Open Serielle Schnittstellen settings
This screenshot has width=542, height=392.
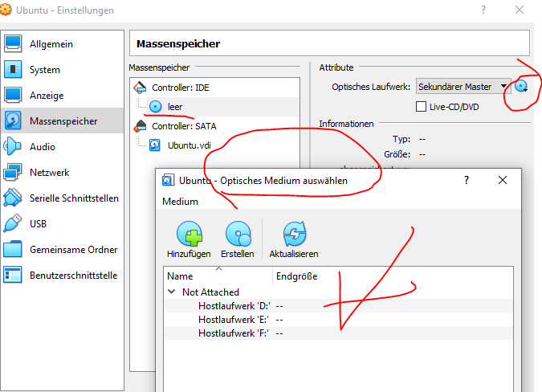coord(62,198)
